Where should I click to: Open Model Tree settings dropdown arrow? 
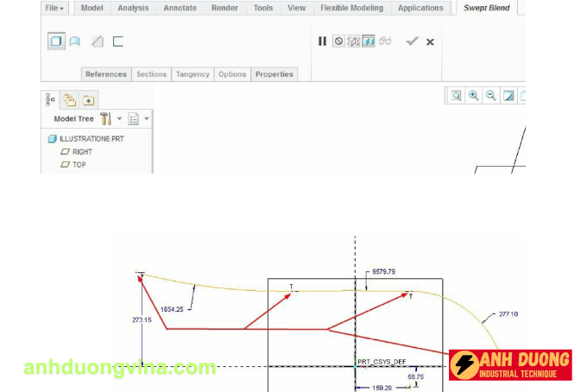[119, 118]
